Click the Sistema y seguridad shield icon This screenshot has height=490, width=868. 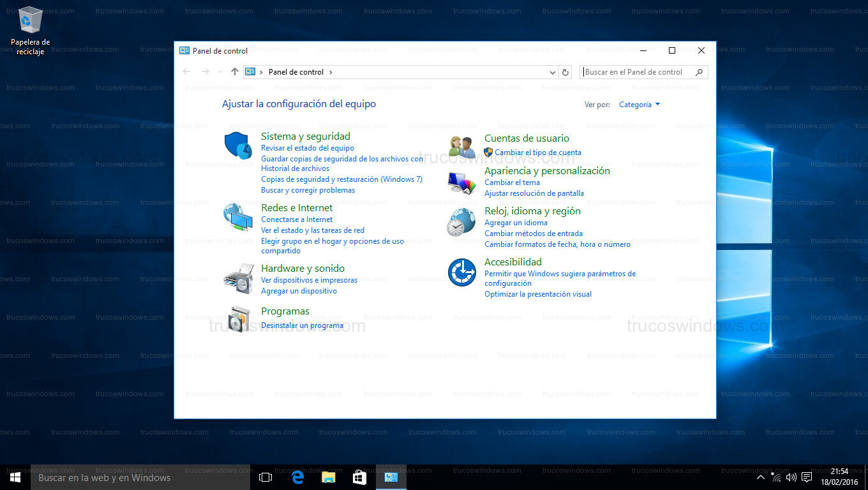(x=237, y=145)
